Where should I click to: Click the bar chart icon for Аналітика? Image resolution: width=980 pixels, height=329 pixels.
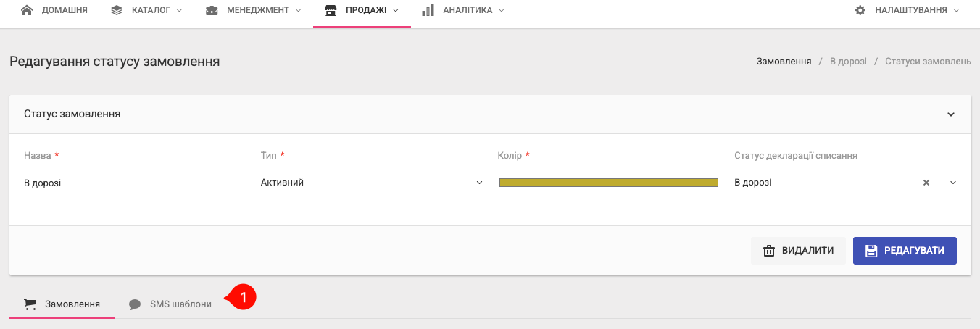pos(428,10)
